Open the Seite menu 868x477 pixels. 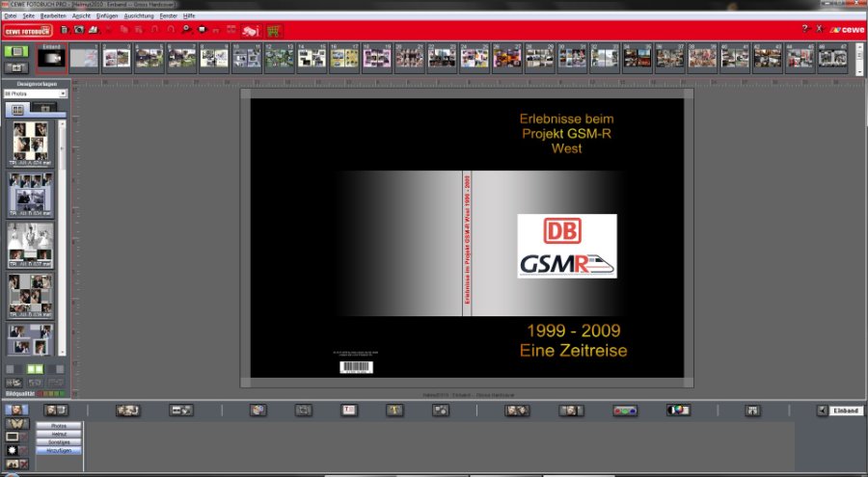(x=29, y=16)
